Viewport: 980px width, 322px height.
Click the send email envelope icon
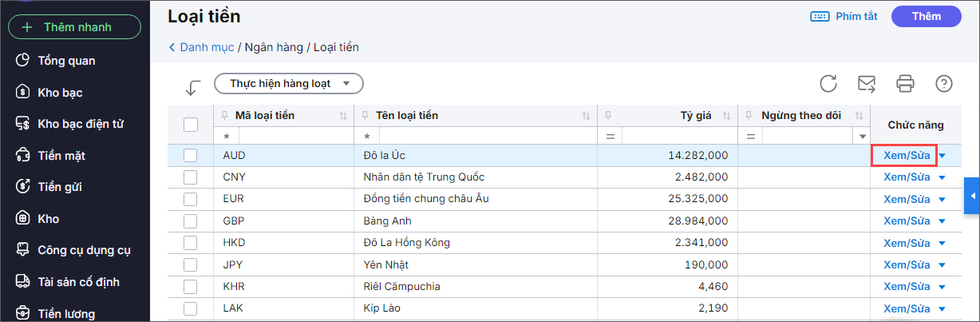(x=867, y=84)
